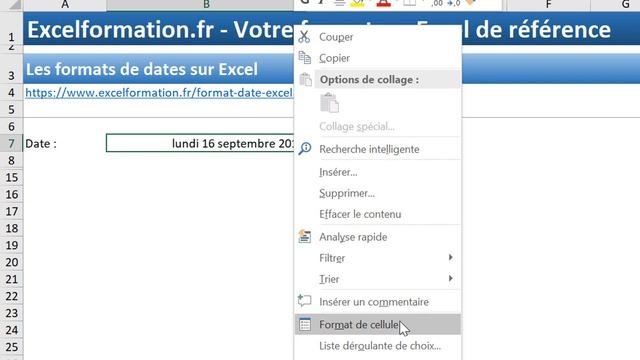
Task: Open Liste déroulante de choix...
Action: (378, 346)
